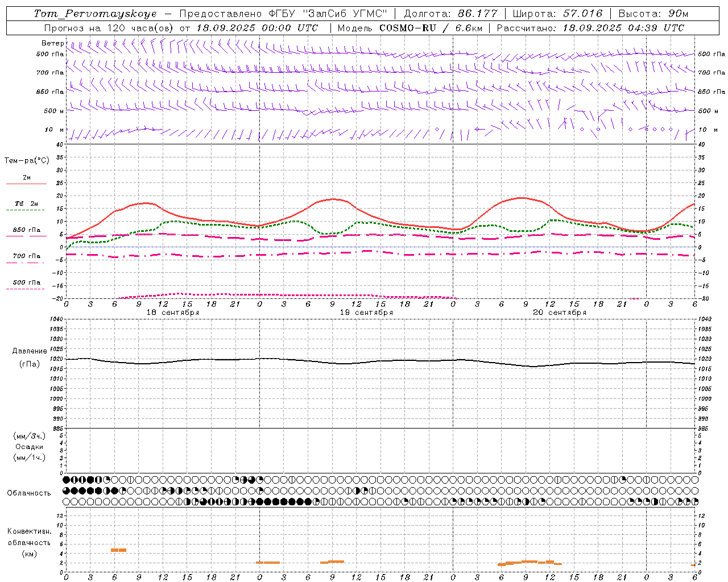Screen dimensions: 728x582
Task: Click orange convective bar at 0–3h on 19 September
Action: 267,563
